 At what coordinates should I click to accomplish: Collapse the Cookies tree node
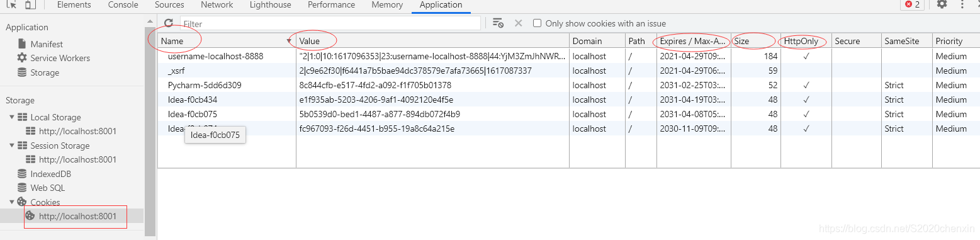(x=11, y=202)
